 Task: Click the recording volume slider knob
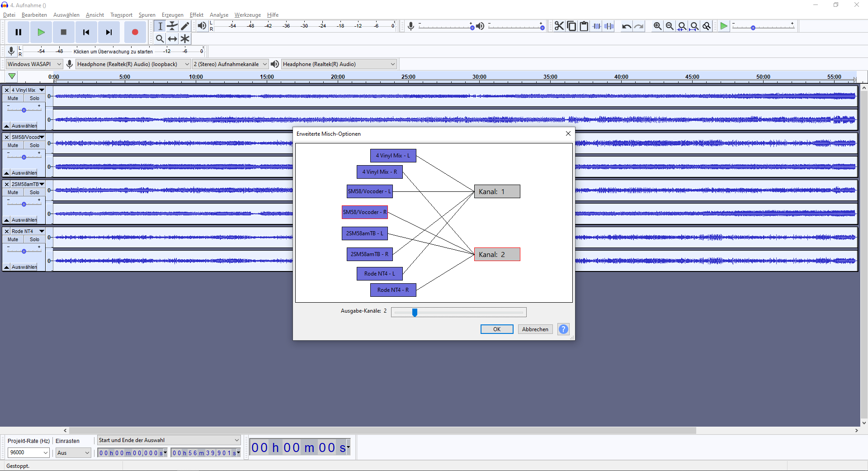point(472,28)
